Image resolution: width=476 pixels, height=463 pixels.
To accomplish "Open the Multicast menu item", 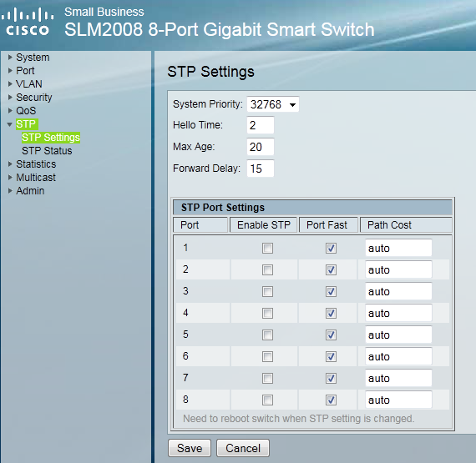I will [x=36, y=177].
